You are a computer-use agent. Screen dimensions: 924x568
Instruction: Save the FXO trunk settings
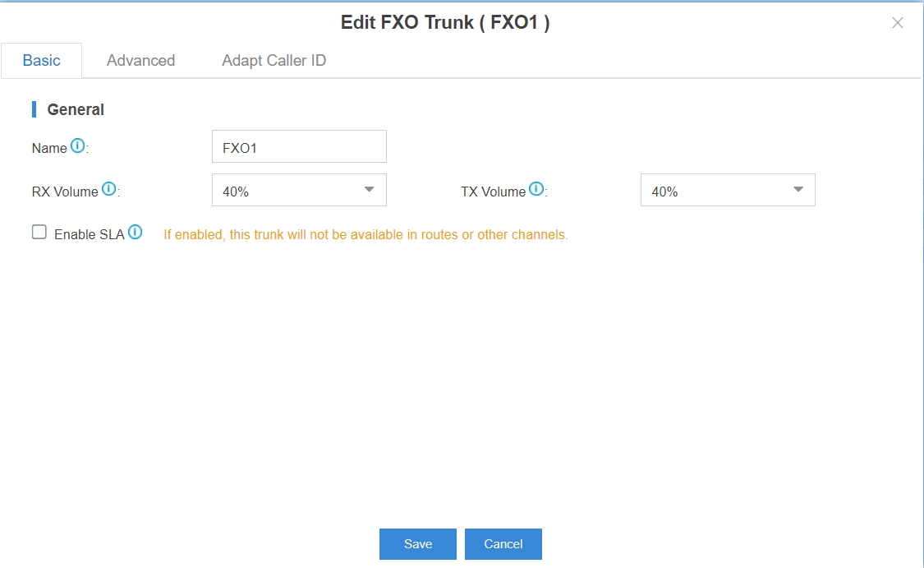point(418,544)
